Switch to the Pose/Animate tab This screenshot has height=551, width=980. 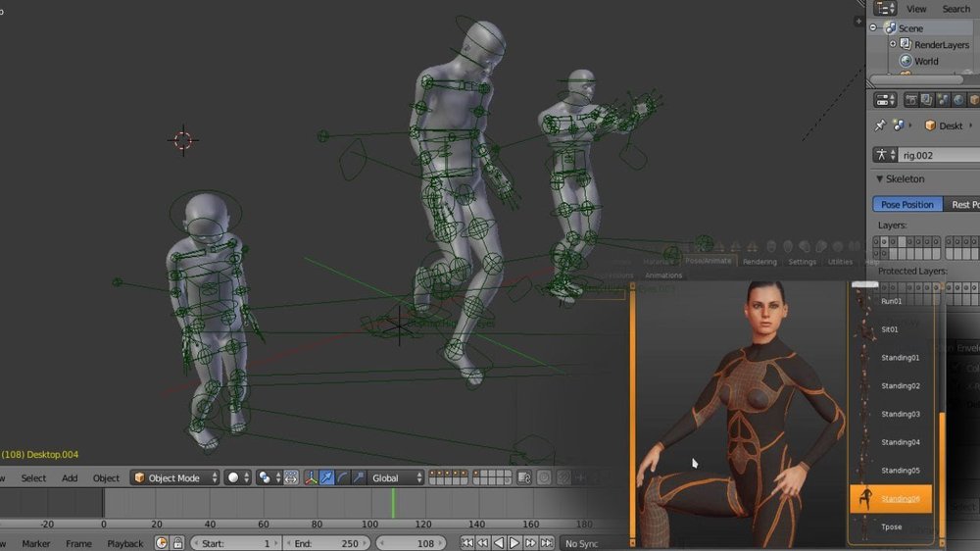pyautogui.click(x=708, y=261)
